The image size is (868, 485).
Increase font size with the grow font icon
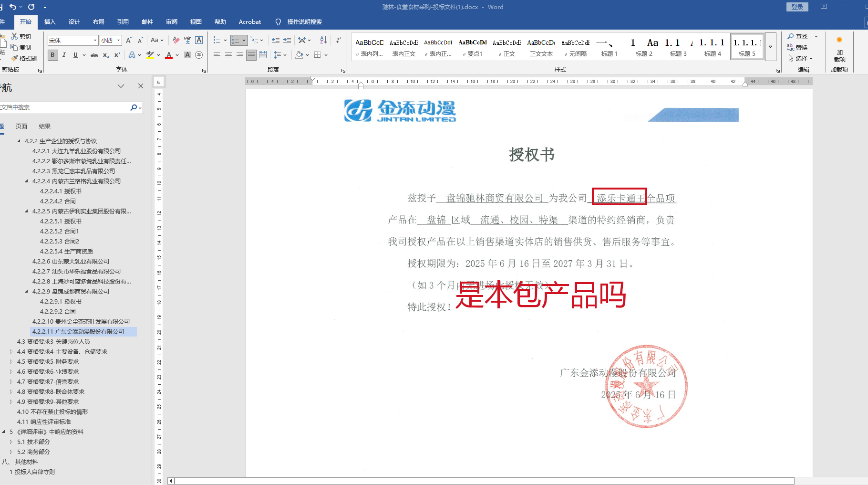129,40
